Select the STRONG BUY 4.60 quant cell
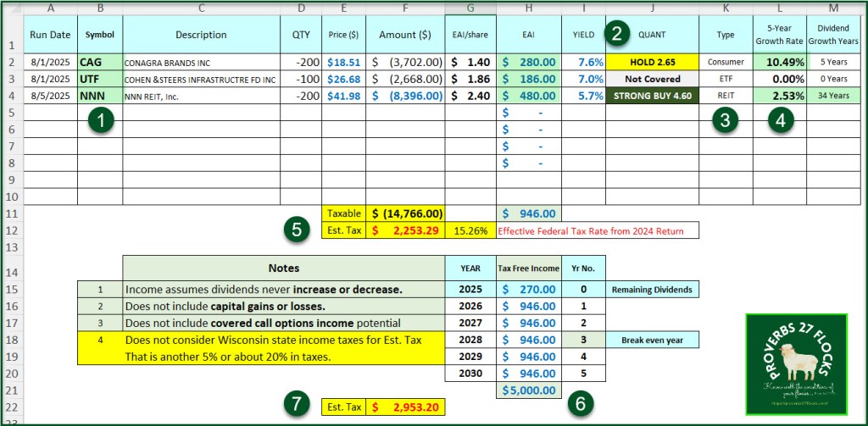The height and width of the screenshot is (426, 868). point(651,96)
